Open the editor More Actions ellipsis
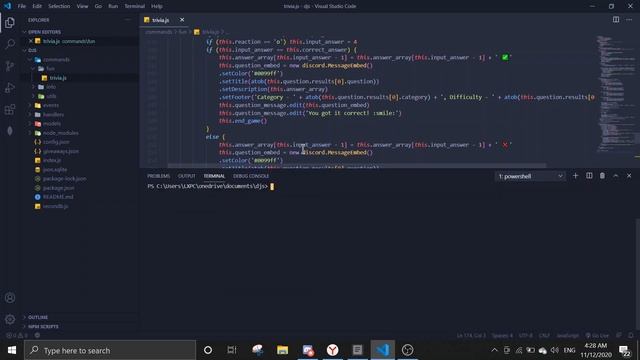Viewport: 640px width, 360px height. pos(629,20)
